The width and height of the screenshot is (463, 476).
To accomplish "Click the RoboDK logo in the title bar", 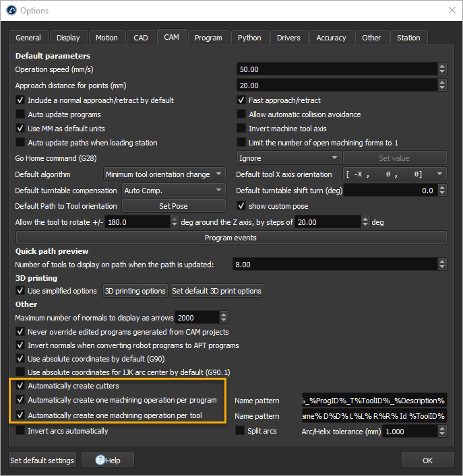I will (x=11, y=11).
